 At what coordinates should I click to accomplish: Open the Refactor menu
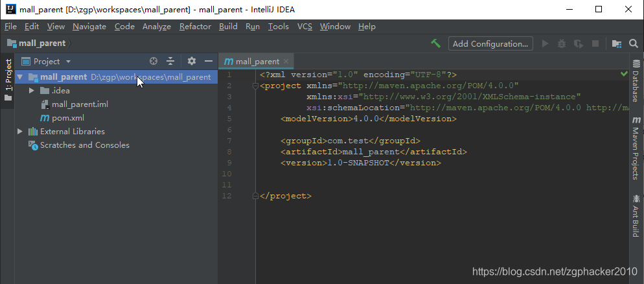[195, 27]
